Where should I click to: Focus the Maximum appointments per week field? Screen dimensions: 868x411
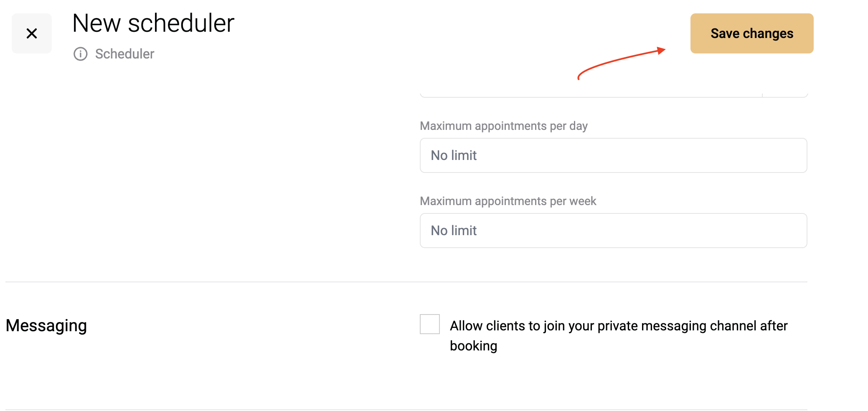click(614, 231)
